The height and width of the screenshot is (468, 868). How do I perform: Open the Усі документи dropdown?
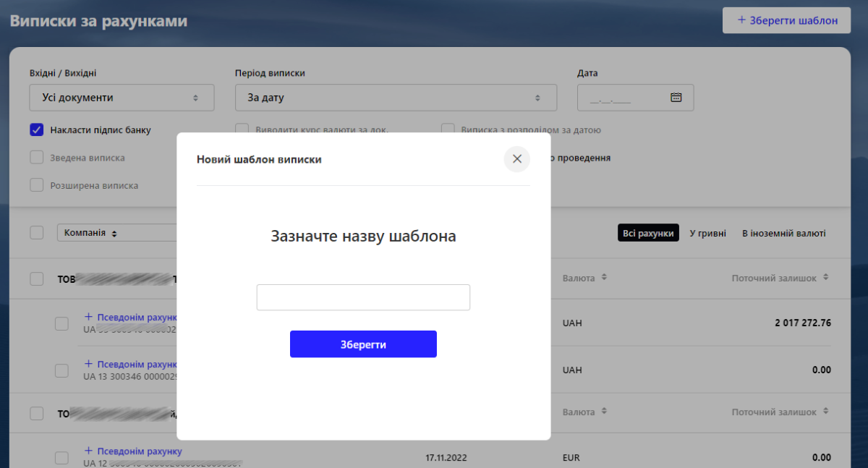tap(122, 98)
